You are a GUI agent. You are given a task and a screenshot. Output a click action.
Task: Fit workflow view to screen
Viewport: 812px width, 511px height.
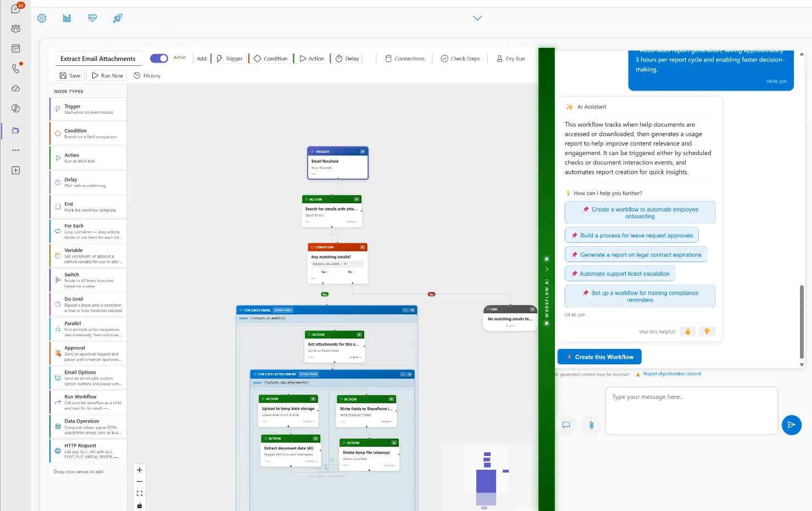pos(140,493)
